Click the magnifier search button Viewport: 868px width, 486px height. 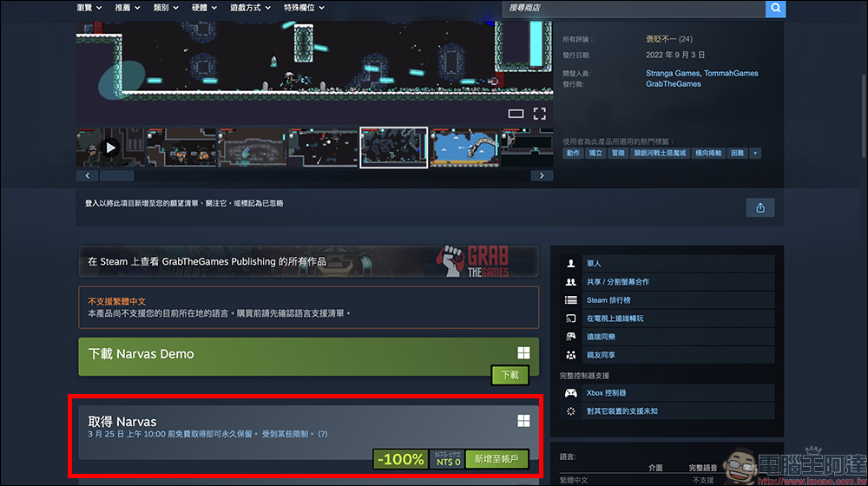point(775,9)
